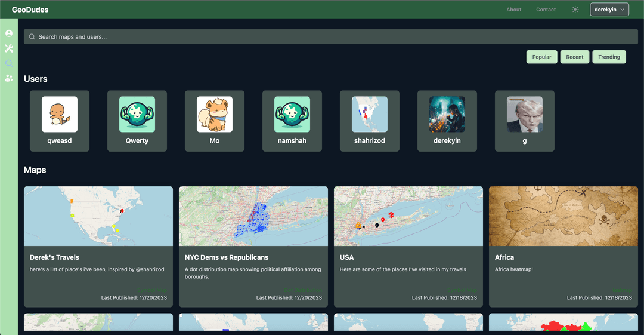Filter maps by Popular
The width and height of the screenshot is (644, 335).
(541, 57)
